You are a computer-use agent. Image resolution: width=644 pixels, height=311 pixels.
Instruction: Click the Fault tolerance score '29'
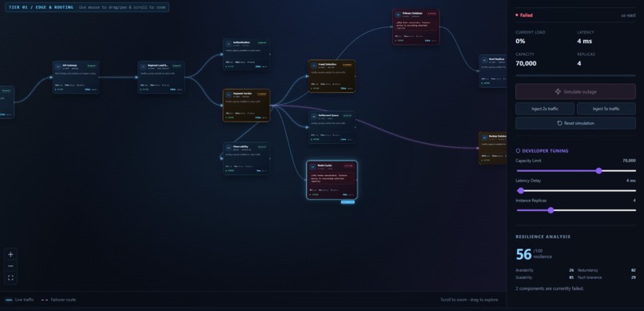click(x=634, y=277)
